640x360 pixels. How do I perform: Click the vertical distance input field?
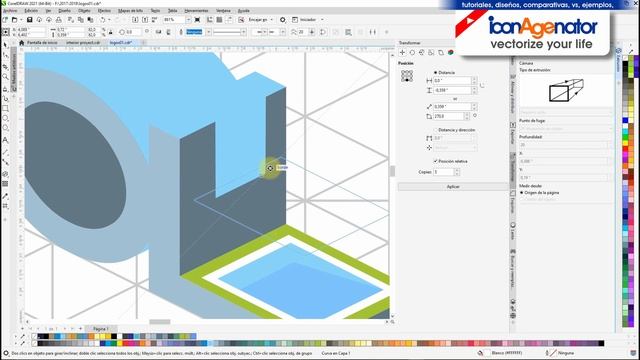coord(452,90)
